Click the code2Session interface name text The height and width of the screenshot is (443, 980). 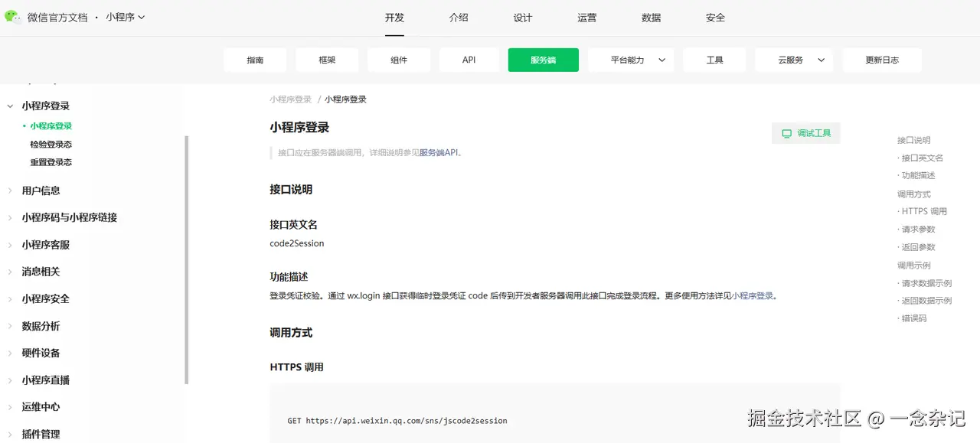(x=297, y=243)
